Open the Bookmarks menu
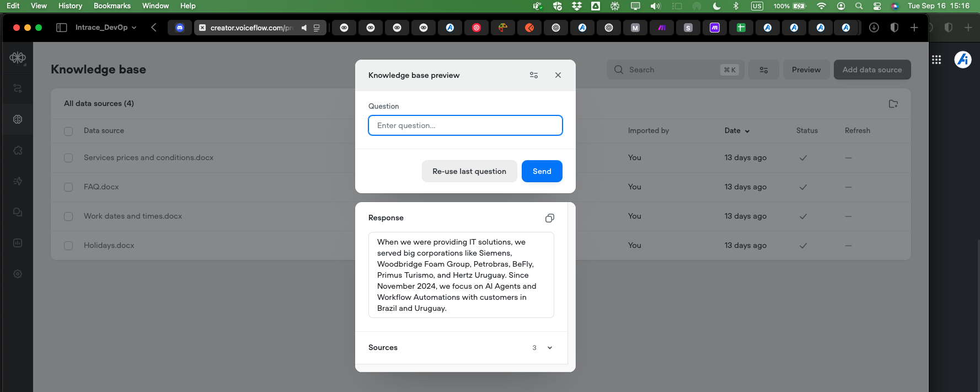The image size is (980, 392). (112, 6)
